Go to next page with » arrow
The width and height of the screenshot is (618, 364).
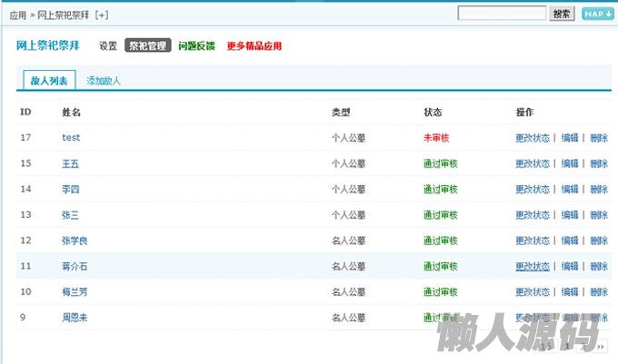click(600, 347)
